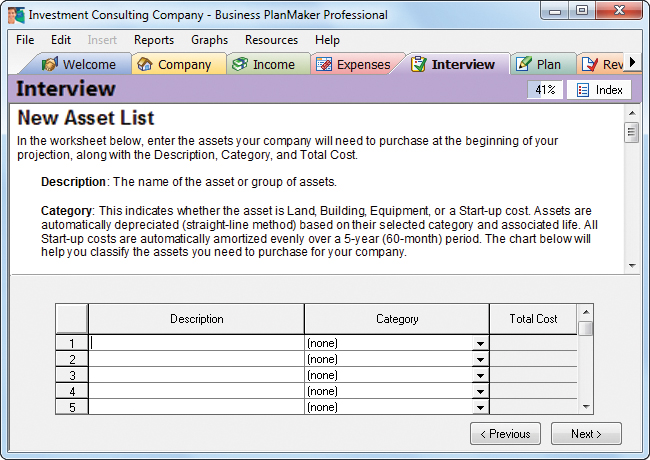Image resolution: width=650 pixels, height=460 pixels.
Task: Go to the Next interview page
Action: [x=585, y=434]
